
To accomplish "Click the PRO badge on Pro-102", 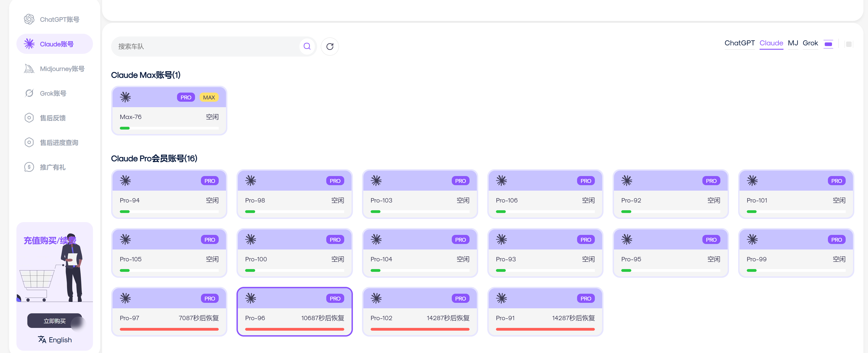I will (460, 298).
